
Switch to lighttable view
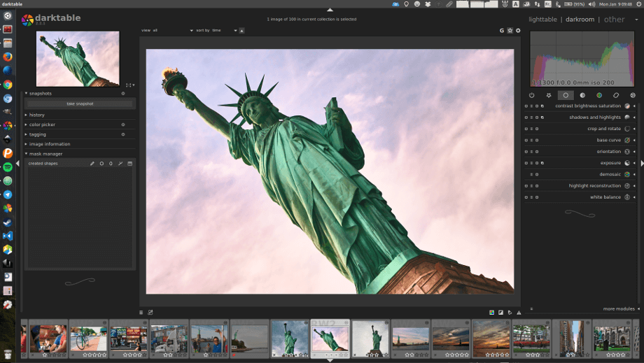pos(542,20)
